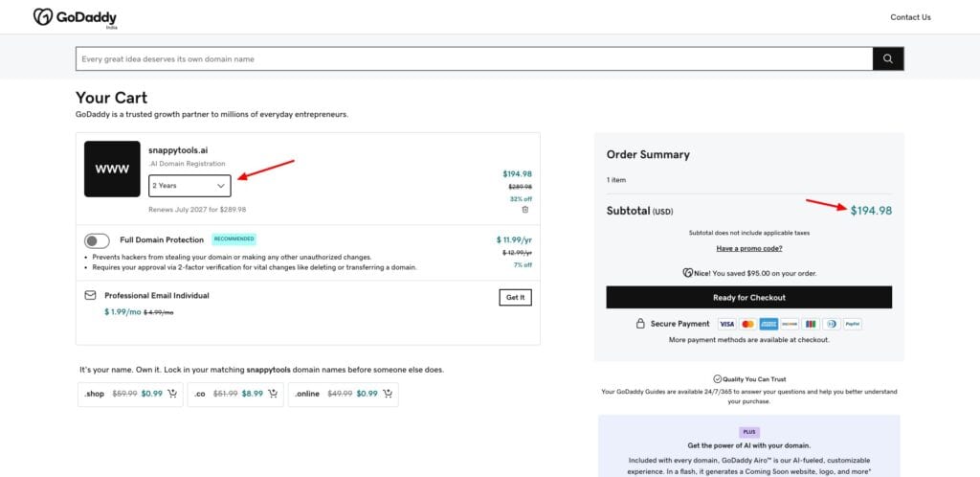Click the Discover card icon
980x477 pixels.
pos(790,324)
